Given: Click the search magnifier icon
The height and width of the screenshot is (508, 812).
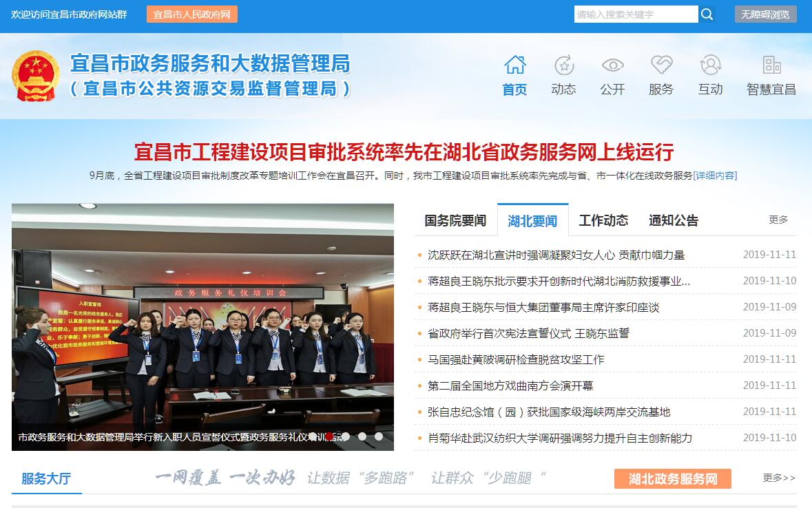Looking at the screenshot, I should 707,14.
